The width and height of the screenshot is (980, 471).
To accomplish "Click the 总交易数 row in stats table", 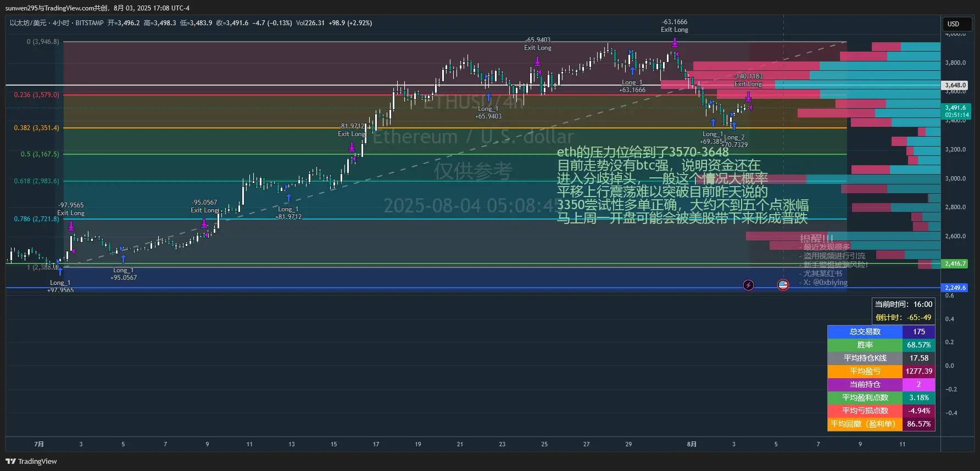I will [881, 332].
